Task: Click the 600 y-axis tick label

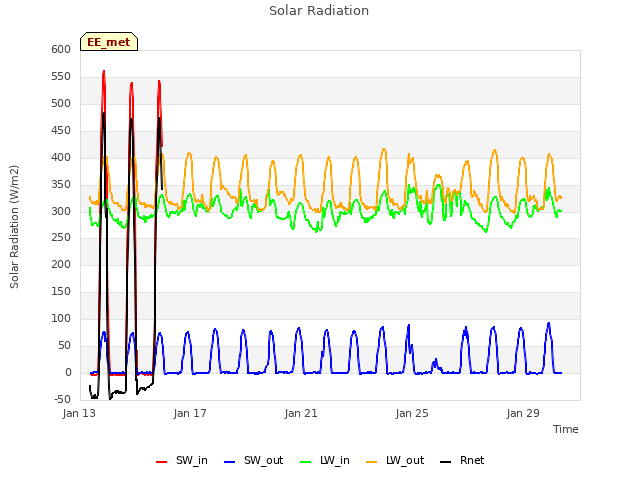Action: click(61, 49)
